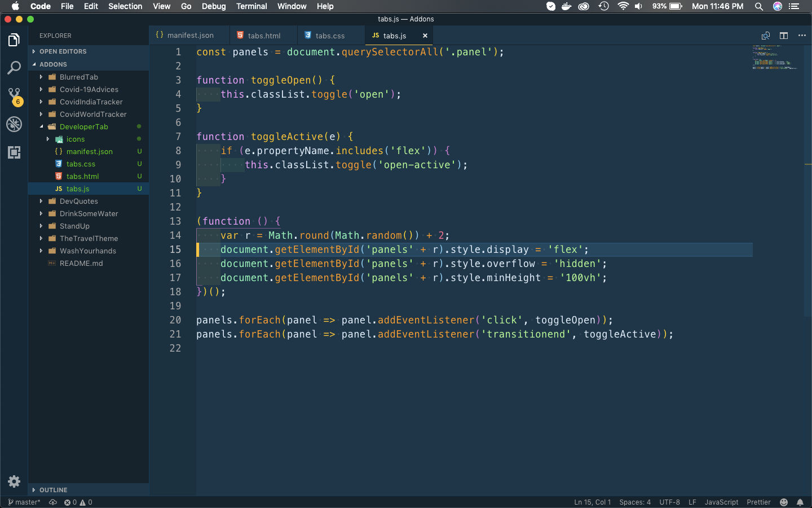
Task: Click the code minimap preview
Action: 775,58
